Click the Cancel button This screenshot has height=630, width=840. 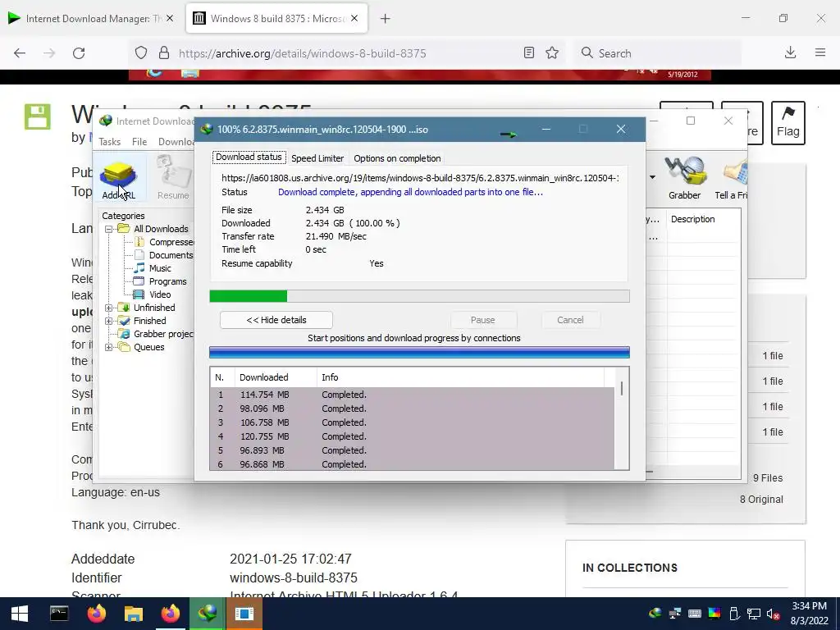coord(570,320)
